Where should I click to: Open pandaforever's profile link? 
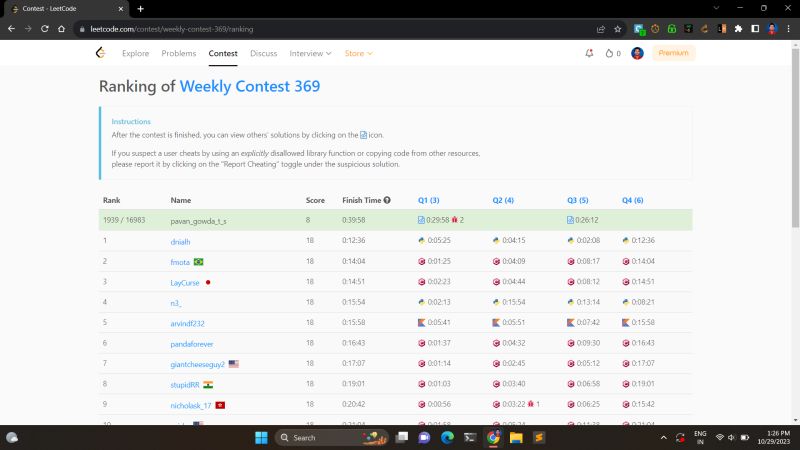(192, 344)
